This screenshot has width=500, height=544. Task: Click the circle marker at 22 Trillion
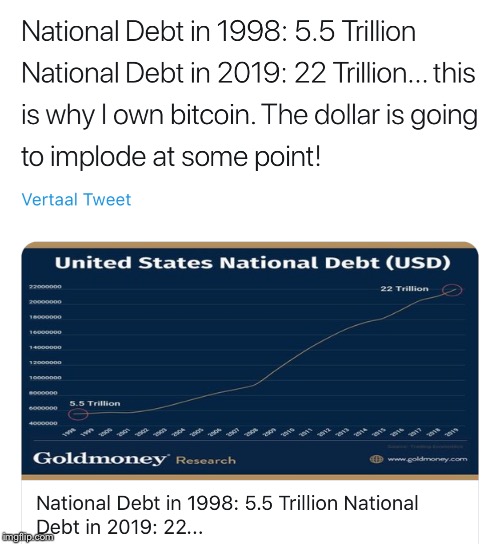[x=452, y=290]
